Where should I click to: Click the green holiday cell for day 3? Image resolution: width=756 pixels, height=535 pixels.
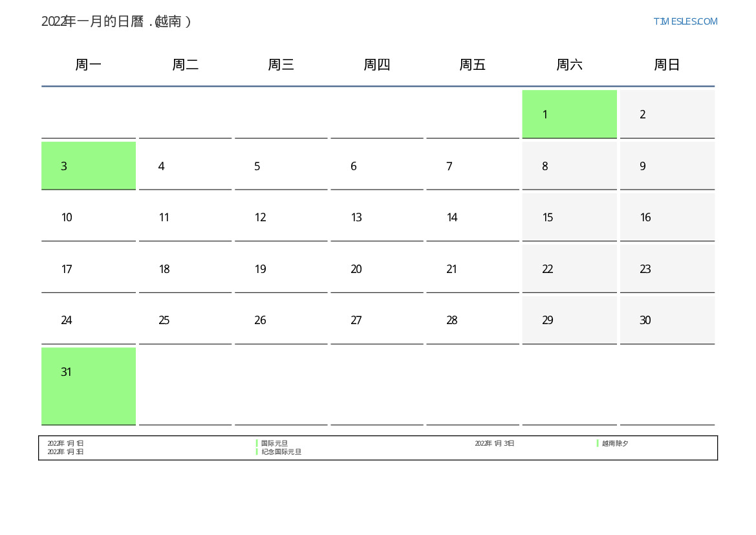[x=88, y=166]
